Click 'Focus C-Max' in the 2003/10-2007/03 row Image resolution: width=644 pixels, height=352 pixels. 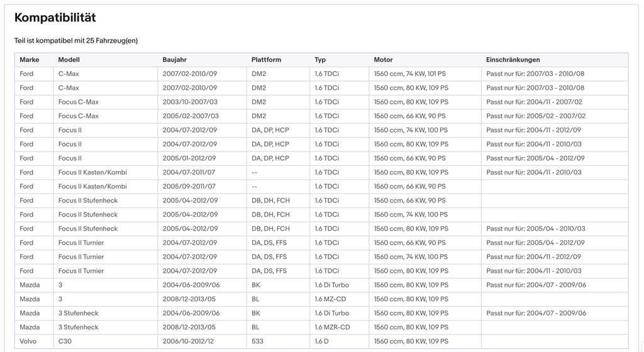tap(79, 102)
